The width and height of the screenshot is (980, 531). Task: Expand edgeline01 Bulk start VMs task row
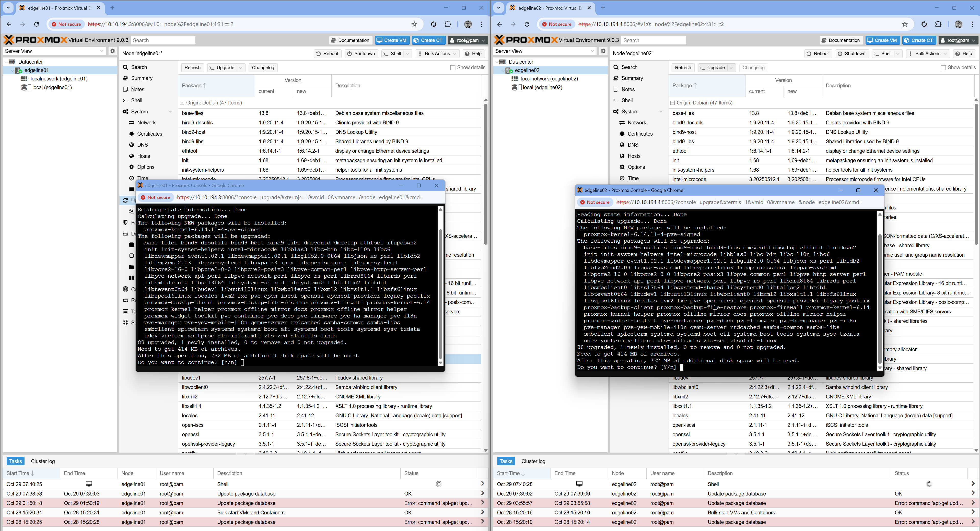483,513
